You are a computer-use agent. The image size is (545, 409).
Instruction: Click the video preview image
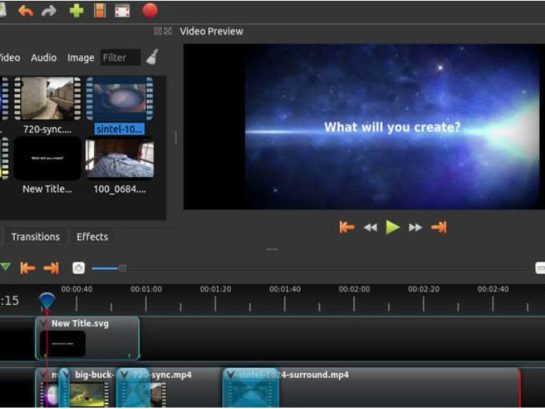(x=364, y=126)
